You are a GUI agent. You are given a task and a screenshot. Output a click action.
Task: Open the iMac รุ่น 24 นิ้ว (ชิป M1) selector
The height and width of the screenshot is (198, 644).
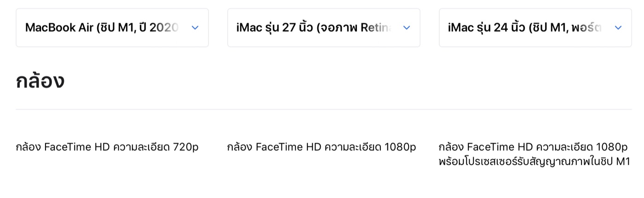click(535, 28)
